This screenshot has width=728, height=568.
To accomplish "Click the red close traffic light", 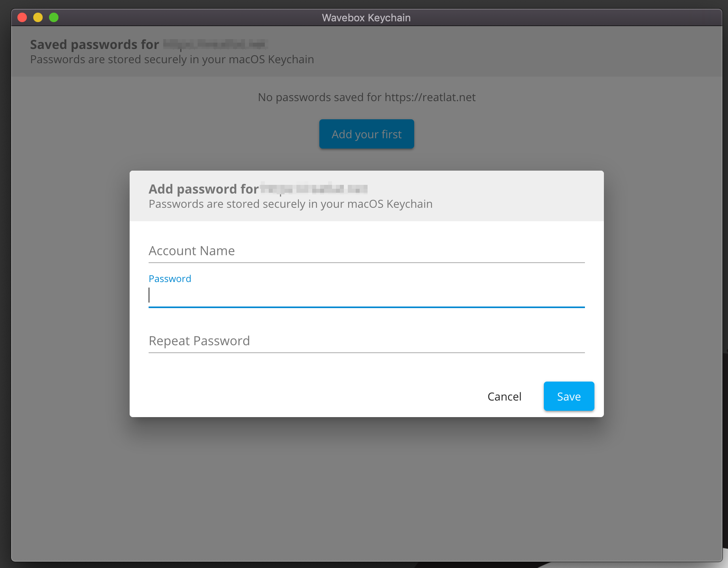I will coord(23,17).
